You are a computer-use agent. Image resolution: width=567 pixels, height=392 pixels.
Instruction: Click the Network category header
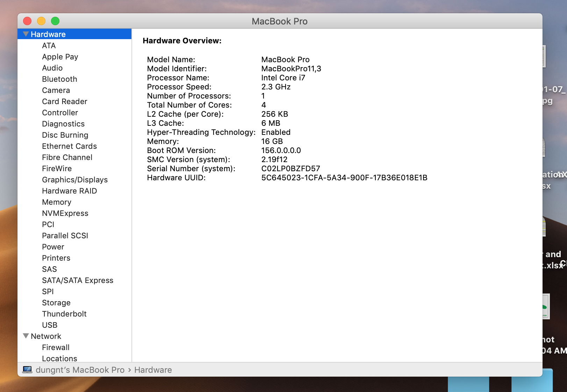click(46, 336)
